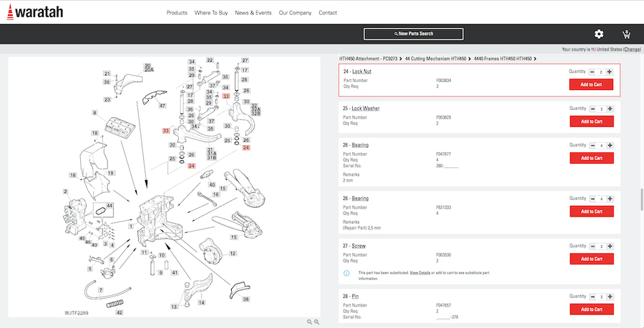Screen dimensions: 644x328
Task: Select callout 47 in the diagram
Action: pyautogui.click(x=162, y=105)
